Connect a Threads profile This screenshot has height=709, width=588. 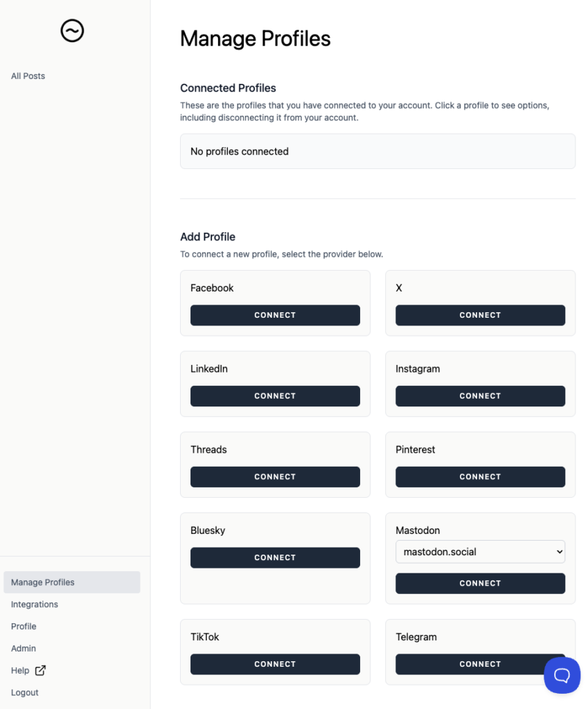pos(275,476)
